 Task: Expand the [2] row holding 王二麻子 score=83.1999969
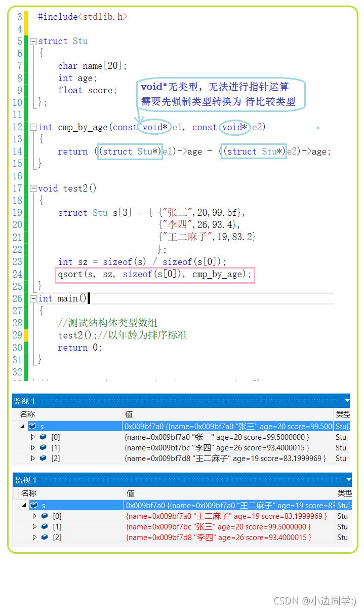(x=33, y=459)
